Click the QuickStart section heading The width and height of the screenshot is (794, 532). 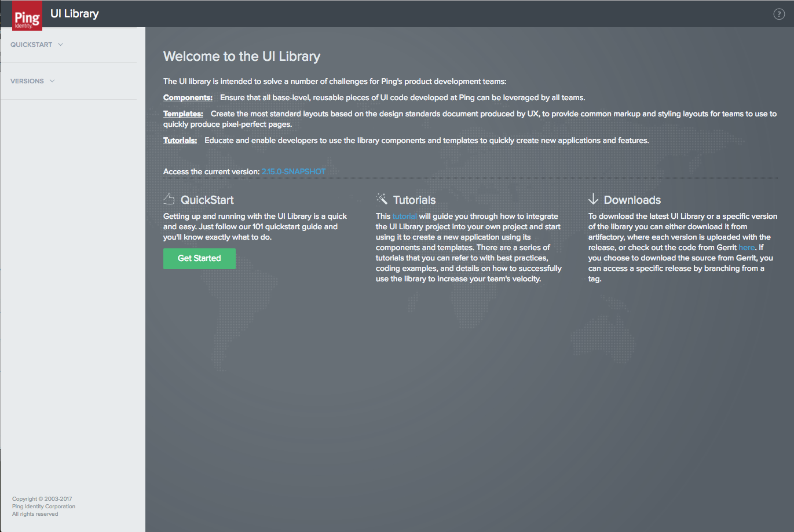pos(207,200)
